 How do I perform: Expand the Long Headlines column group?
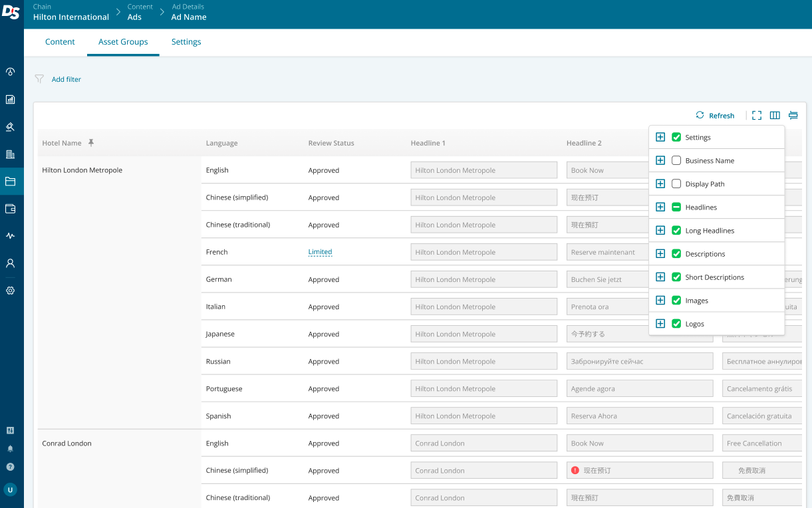click(x=660, y=230)
